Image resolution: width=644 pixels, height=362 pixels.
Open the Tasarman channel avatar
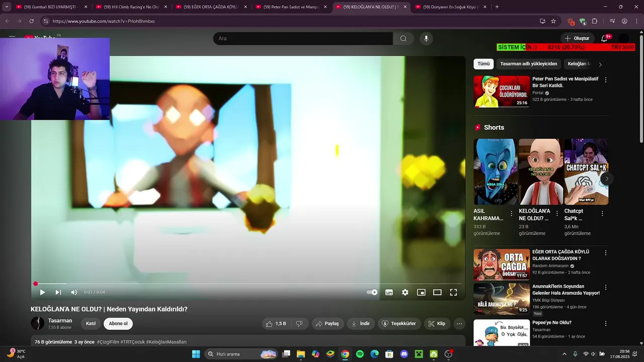click(x=37, y=323)
